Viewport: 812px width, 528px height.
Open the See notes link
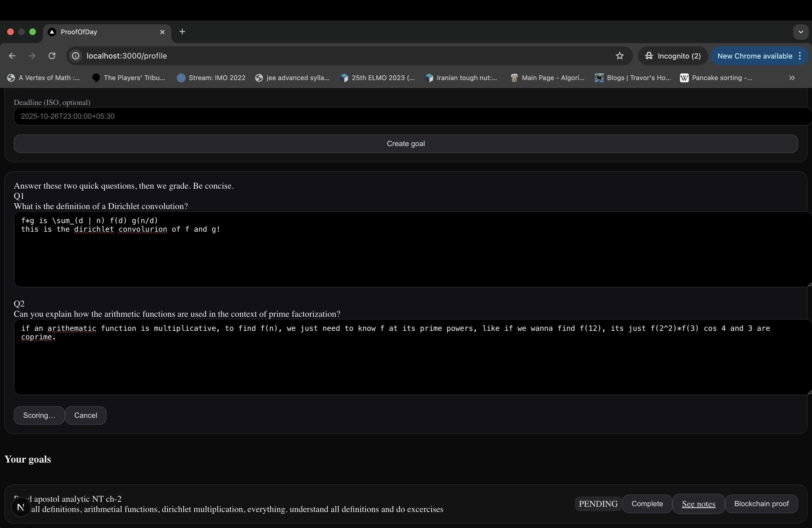click(x=698, y=504)
